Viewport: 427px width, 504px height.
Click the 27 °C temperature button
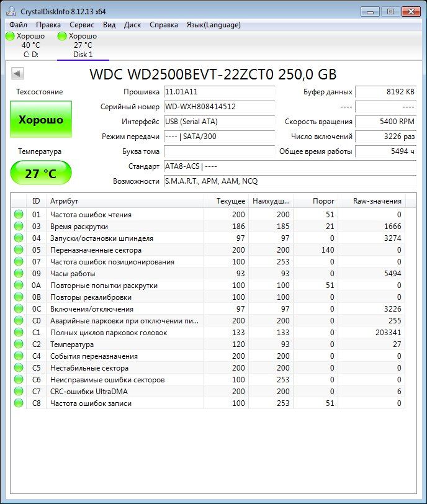click(x=41, y=173)
